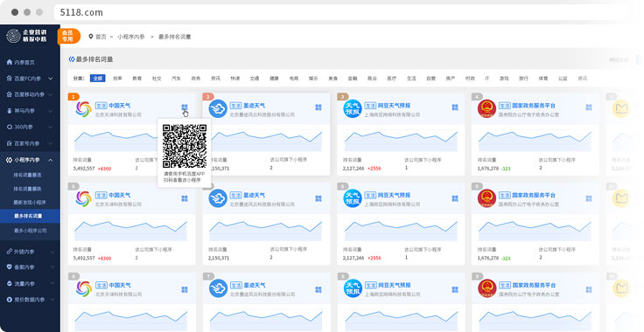This screenshot has height=332, width=644.
Task: Expand the 百家号内参 chevron
Action: [51, 143]
